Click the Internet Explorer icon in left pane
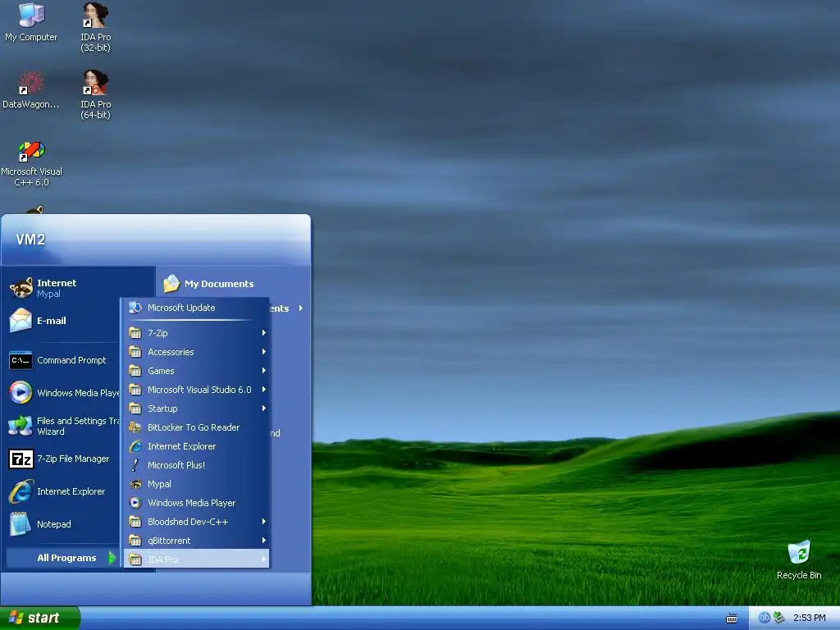The image size is (840, 630). (21, 491)
